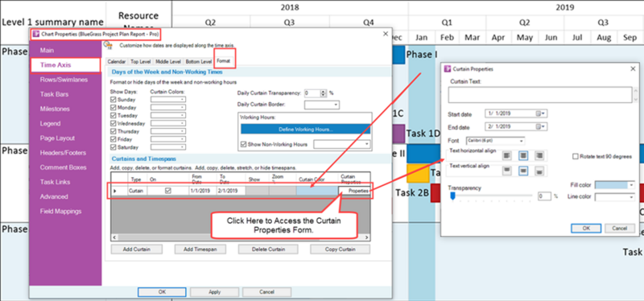Screen dimensions: 644x301
Task: Uncheck Show Non-Working Hours
Action: (x=244, y=144)
